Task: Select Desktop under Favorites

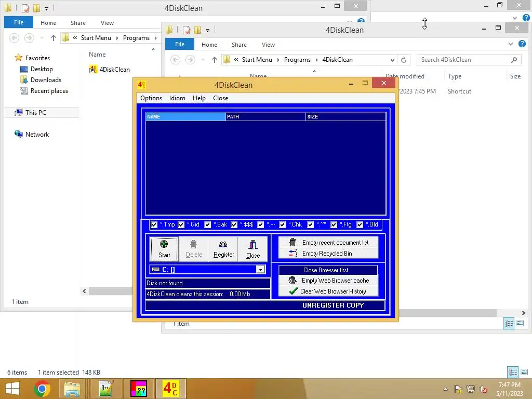Action: [36, 69]
